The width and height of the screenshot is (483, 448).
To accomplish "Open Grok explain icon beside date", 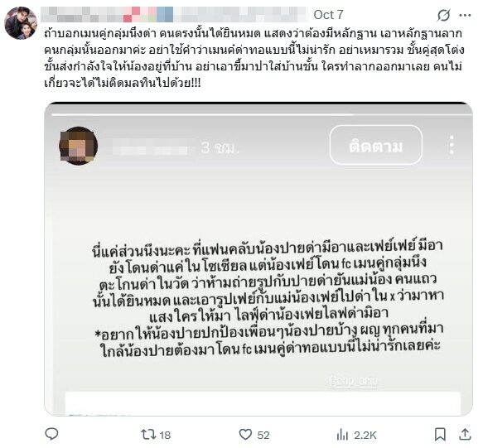I will 443,15.
